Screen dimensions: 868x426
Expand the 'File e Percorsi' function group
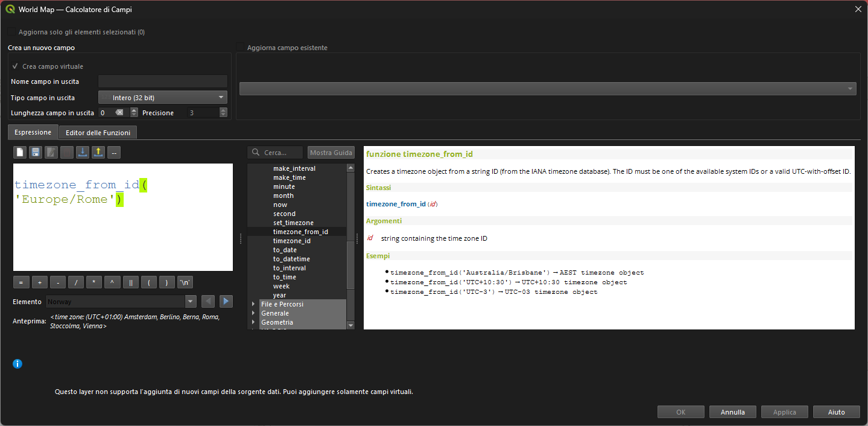click(253, 304)
